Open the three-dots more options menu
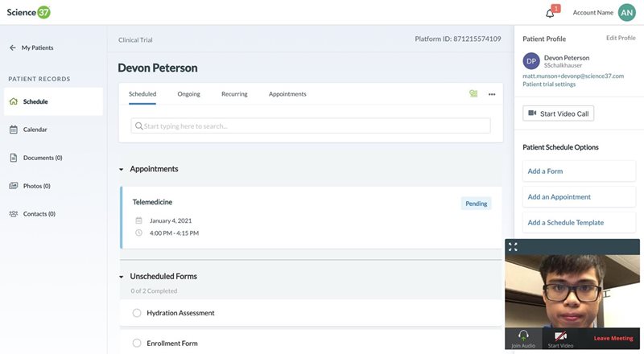 492,94
